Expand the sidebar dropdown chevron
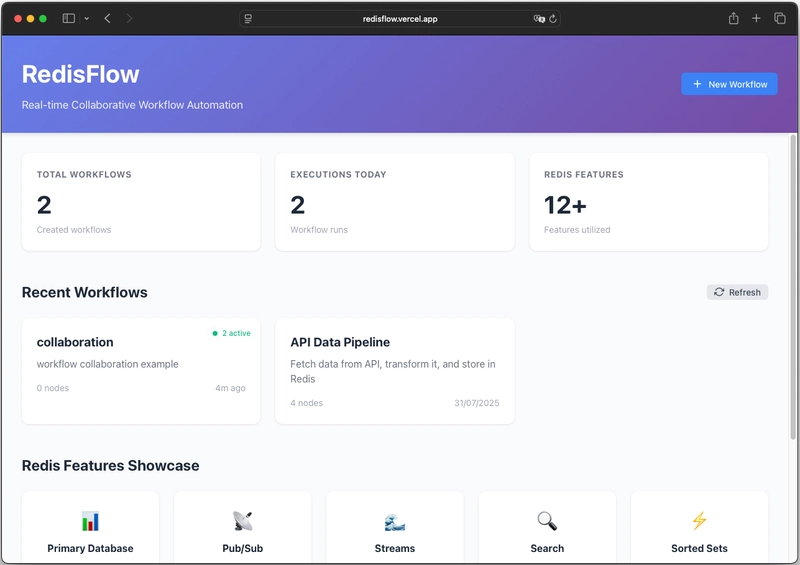The image size is (800, 565). point(86,18)
